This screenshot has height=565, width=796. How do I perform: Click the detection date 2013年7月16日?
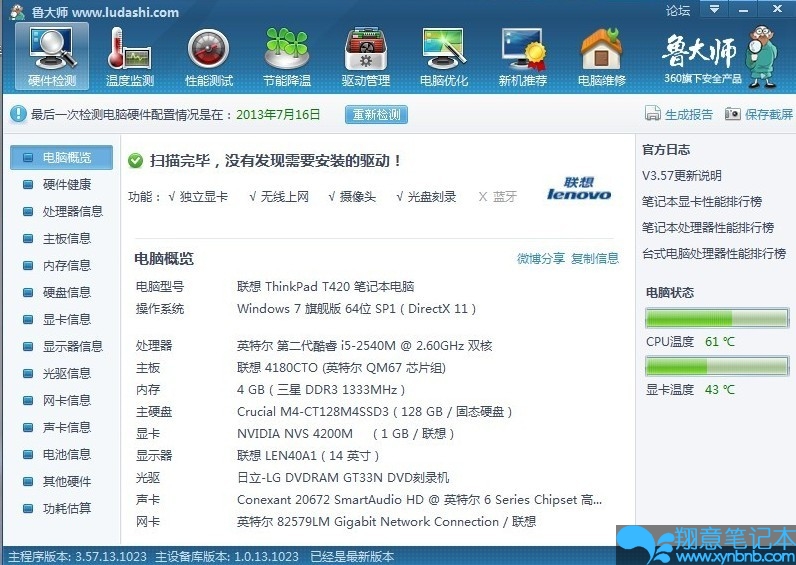click(x=278, y=114)
